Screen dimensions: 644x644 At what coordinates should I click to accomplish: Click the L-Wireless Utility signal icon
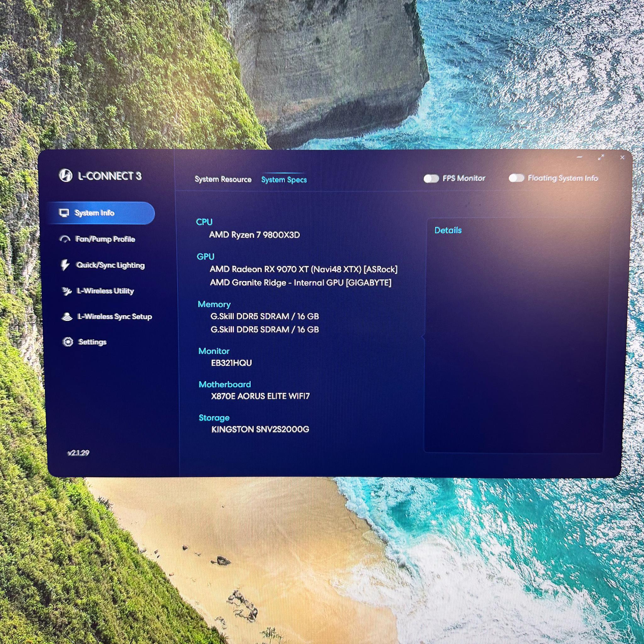pos(66,291)
